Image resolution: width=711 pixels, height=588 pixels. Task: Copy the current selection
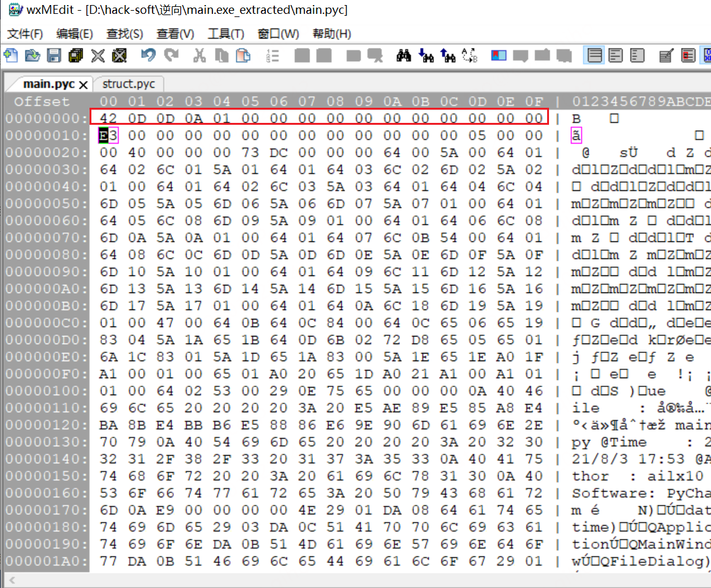(221, 55)
